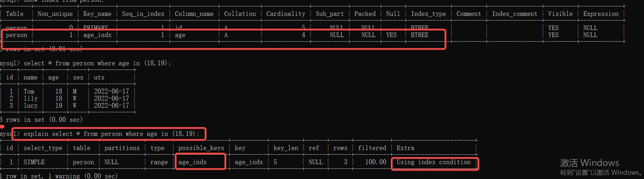
Task: Click the Extra column header
Action: click(405, 148)
